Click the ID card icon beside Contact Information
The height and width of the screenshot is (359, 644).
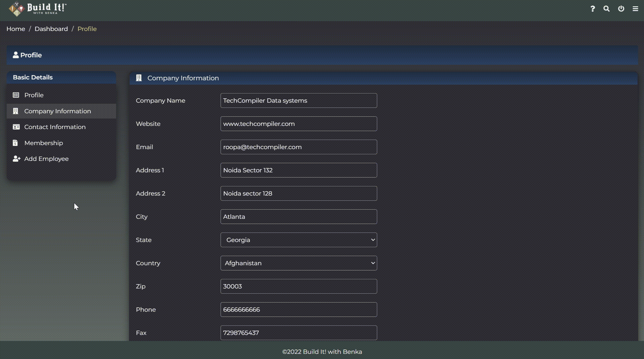tap(16, 127)
